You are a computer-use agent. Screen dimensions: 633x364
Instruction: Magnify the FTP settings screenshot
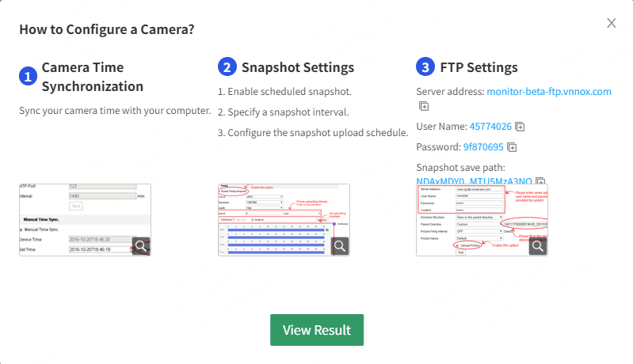[538, 246]
